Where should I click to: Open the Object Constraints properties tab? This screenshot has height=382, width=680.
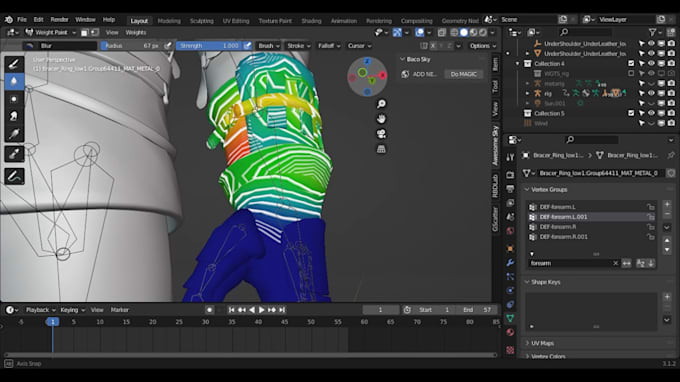coord(510,304)
